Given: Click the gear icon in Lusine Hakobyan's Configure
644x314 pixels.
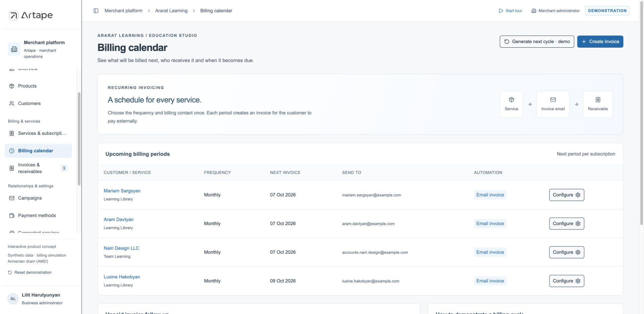Looking at the screenshot, I should (578, 281).
